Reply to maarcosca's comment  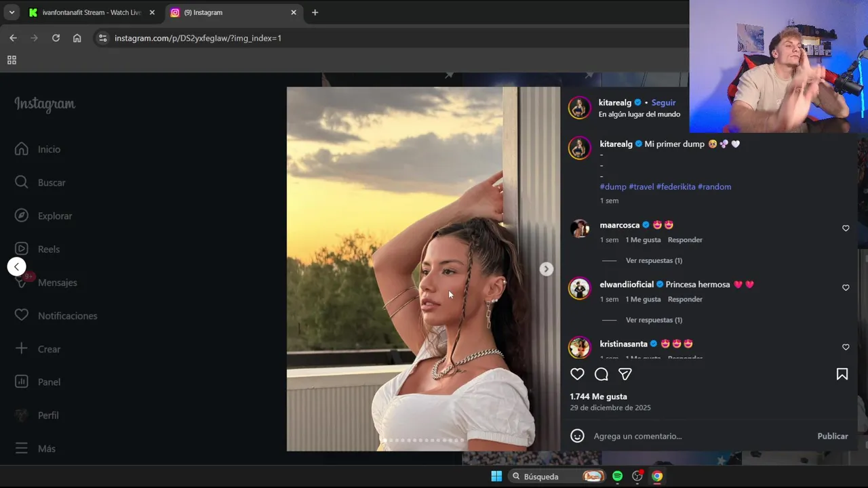685,240
